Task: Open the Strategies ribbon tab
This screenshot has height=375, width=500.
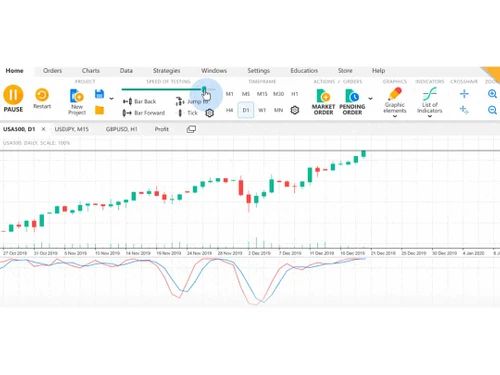Action: pyautogui.click(x=166, y=71)
